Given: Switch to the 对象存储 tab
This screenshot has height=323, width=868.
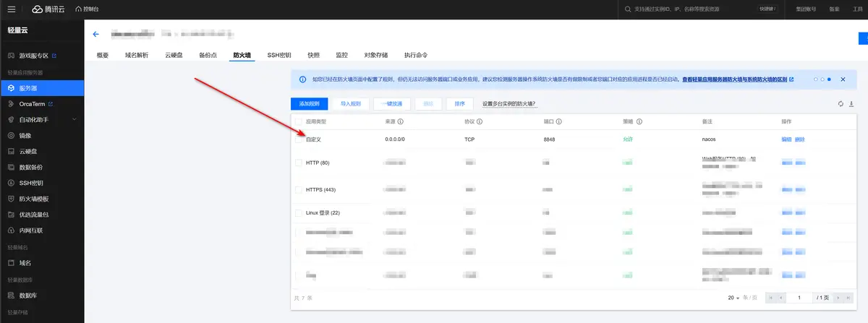Looking at the screenshot, I should 375,55.
